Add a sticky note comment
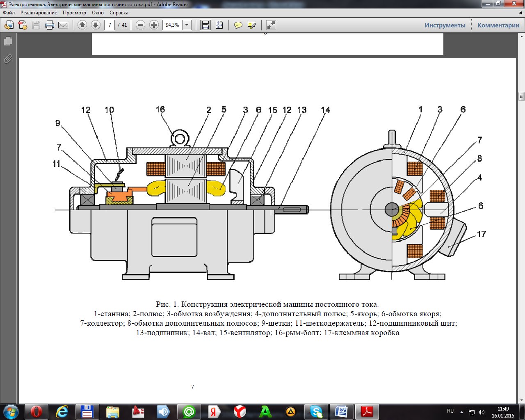This screenshot has height=420, width=525. (238, 25)
